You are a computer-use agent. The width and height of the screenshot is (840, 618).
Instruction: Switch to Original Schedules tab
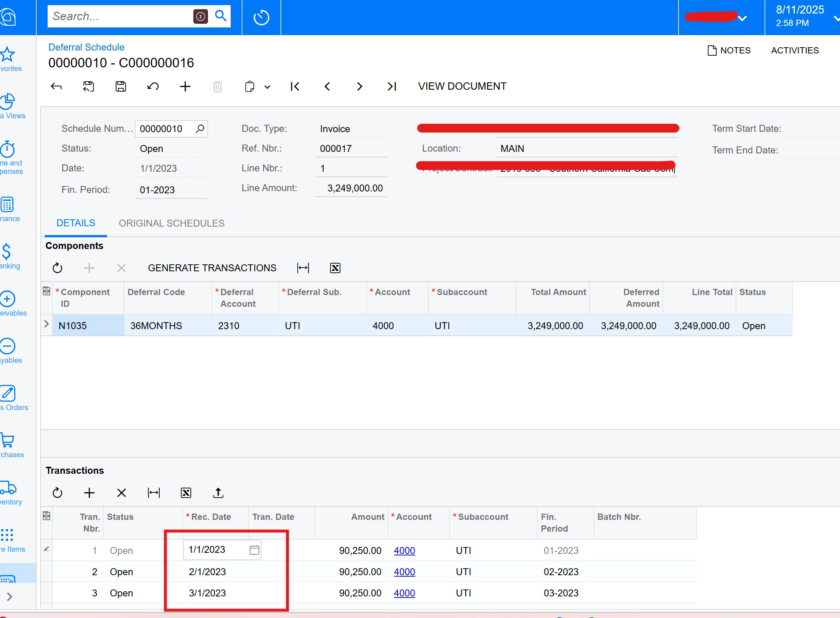[171, 223]
